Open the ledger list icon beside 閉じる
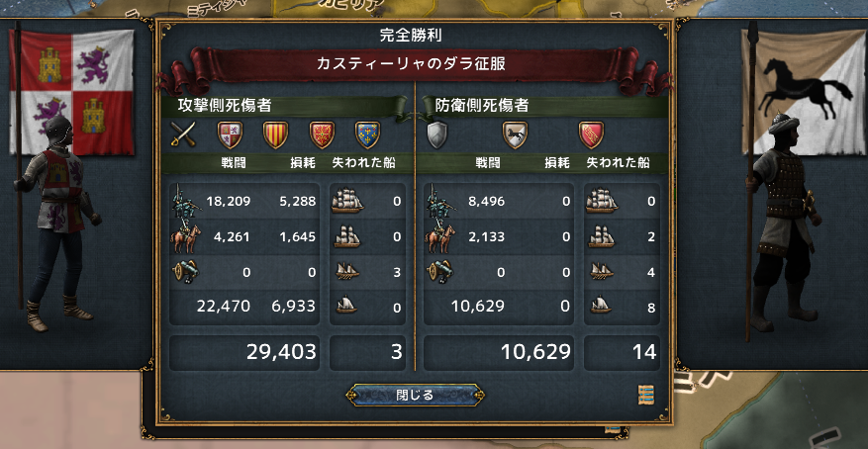868x449 pixels. point(646,395)
